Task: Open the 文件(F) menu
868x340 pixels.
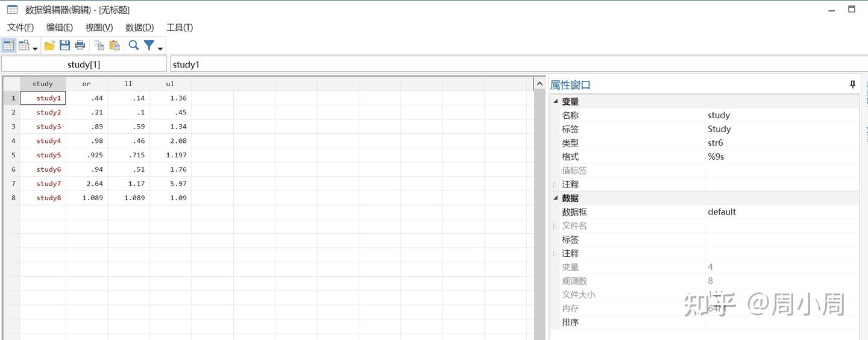Action: [x=20, y=27]
